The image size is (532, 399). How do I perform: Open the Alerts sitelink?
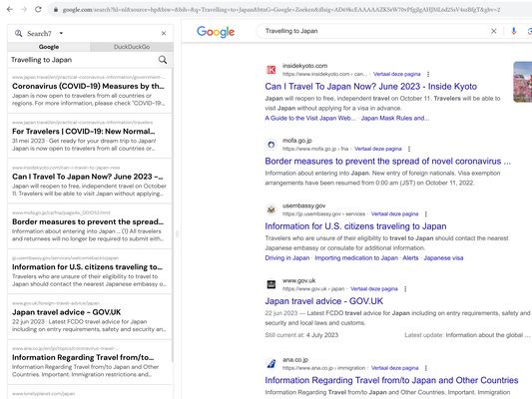[410, 258]
